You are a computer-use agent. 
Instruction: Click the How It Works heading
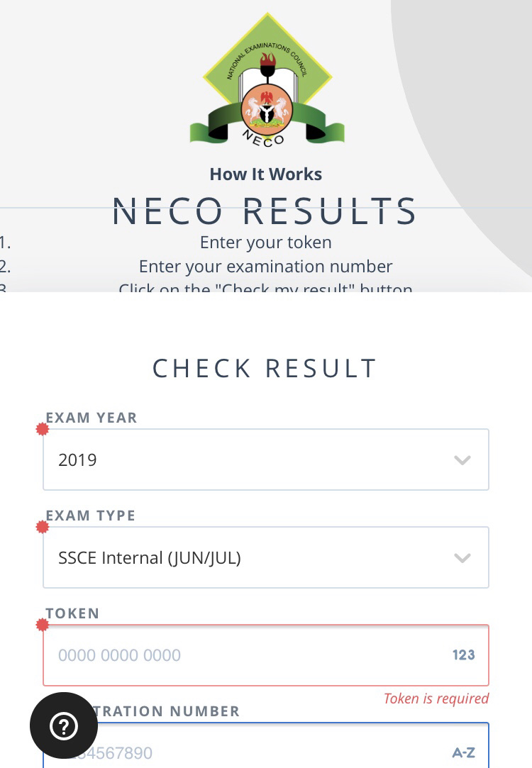[266, 174]
